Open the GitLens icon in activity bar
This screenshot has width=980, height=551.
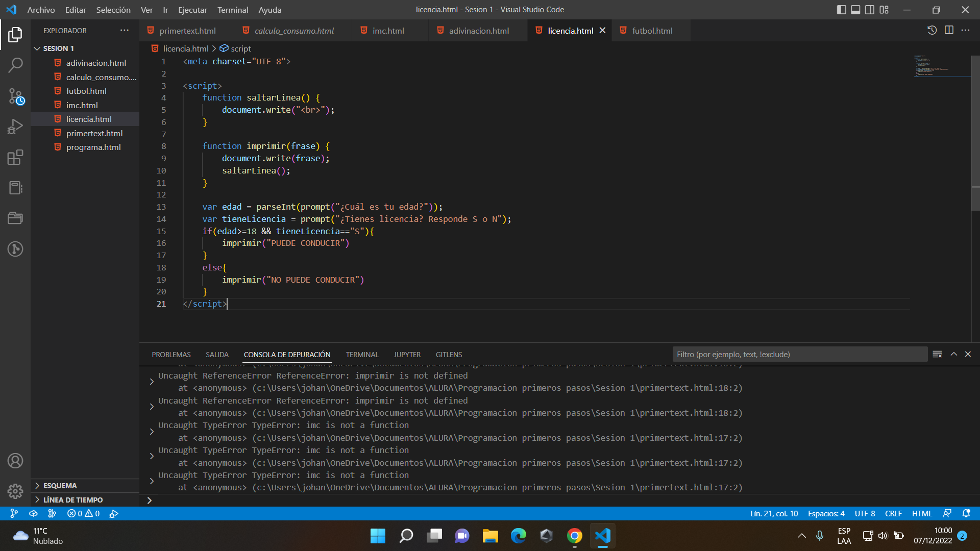[15, 249]
